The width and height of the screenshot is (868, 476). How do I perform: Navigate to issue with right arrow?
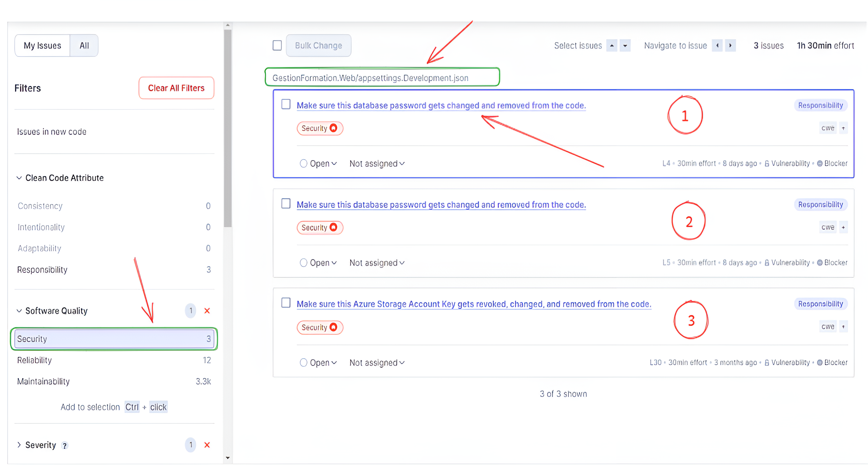730,46
